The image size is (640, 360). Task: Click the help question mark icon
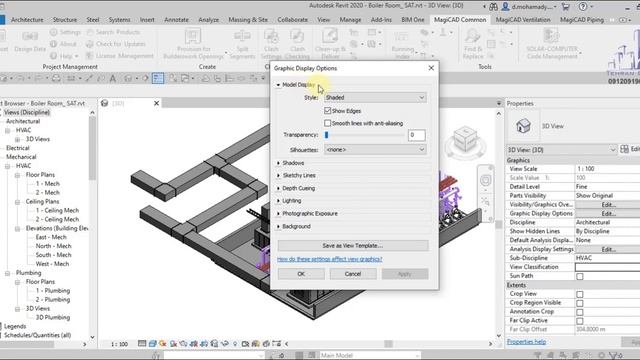tap(583, 7)
